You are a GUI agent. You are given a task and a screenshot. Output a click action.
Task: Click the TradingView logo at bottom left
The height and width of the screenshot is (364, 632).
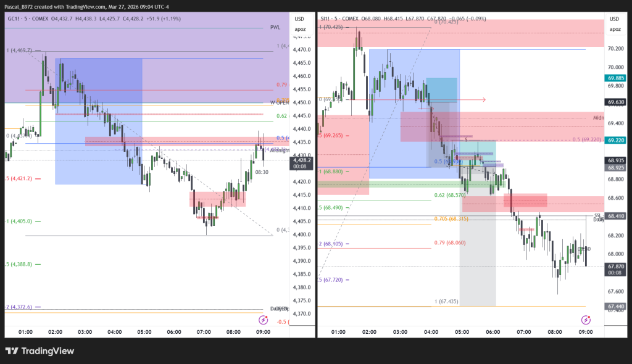tap(40, 351)
